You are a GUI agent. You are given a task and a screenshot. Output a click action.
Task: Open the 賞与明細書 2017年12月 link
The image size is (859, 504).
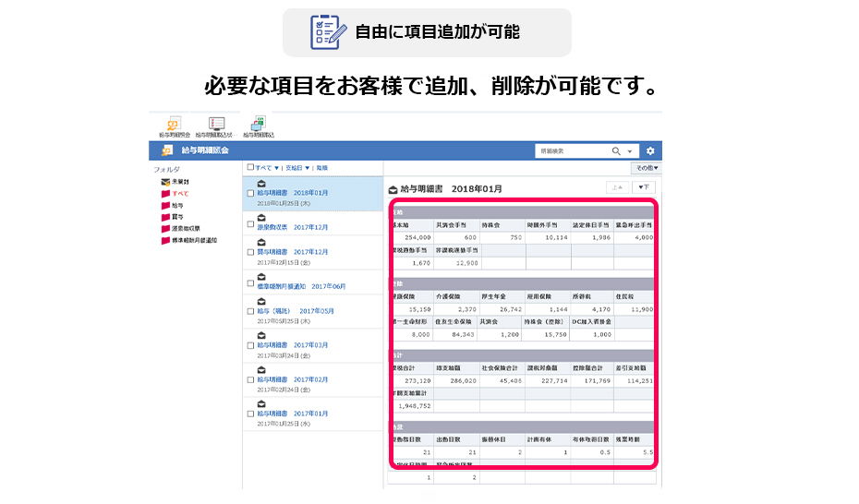tap(293, 252)
